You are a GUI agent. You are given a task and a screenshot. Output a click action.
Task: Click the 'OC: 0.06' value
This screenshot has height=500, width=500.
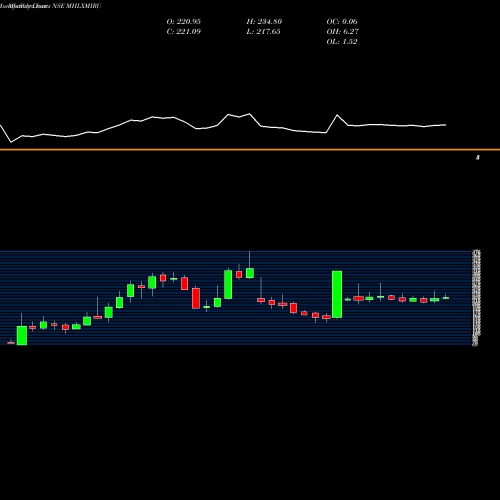(x=342, y=22)
